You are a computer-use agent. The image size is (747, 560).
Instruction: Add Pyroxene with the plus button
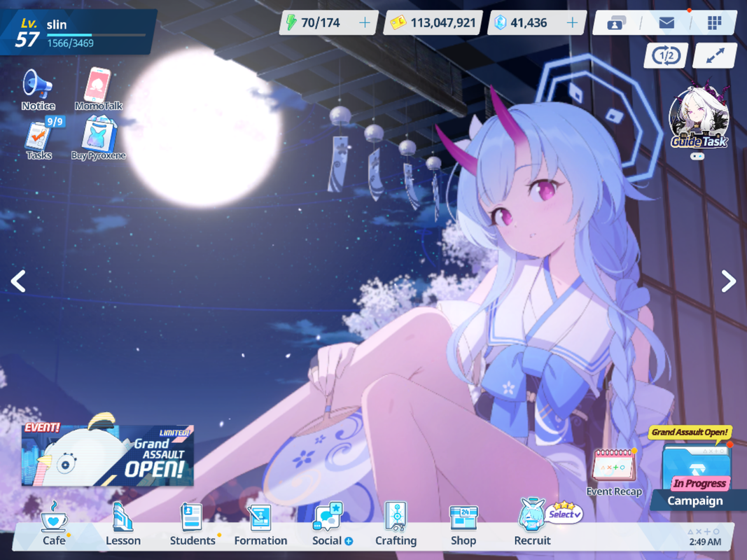point(572,22)
